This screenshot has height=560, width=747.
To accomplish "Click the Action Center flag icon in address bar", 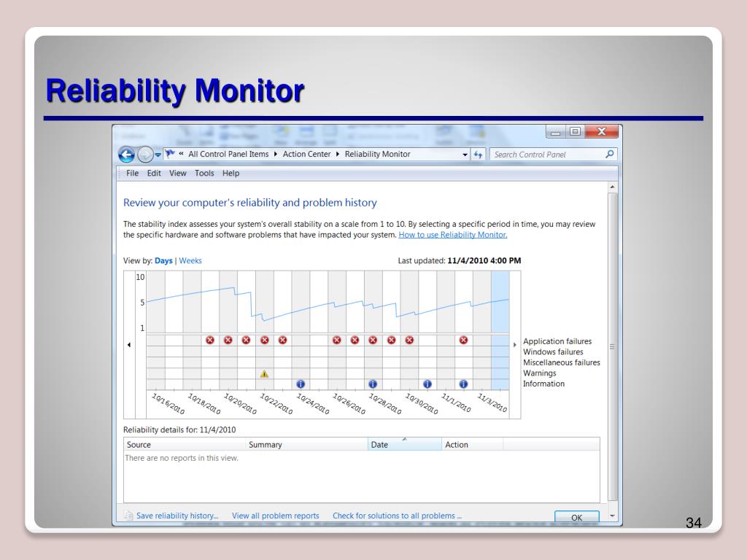I will point(169,154).
